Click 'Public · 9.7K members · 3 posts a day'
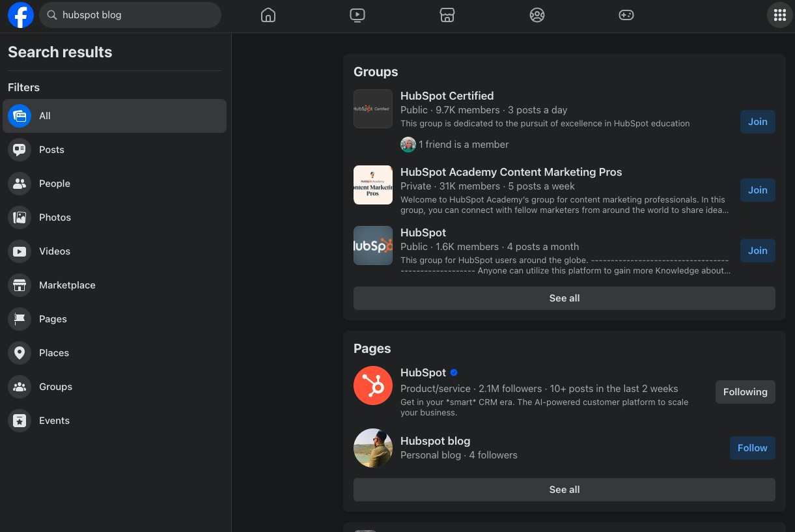 click(484, 110)
